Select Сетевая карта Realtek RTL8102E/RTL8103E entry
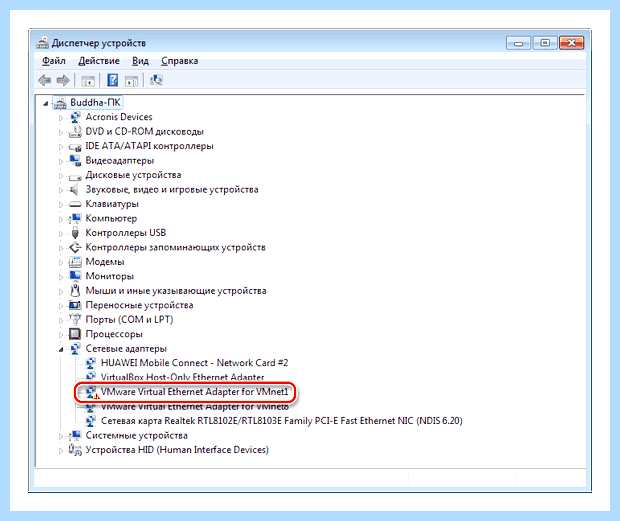Image resolution: width=620 pixels, height=521 pixels. point(282,421)
